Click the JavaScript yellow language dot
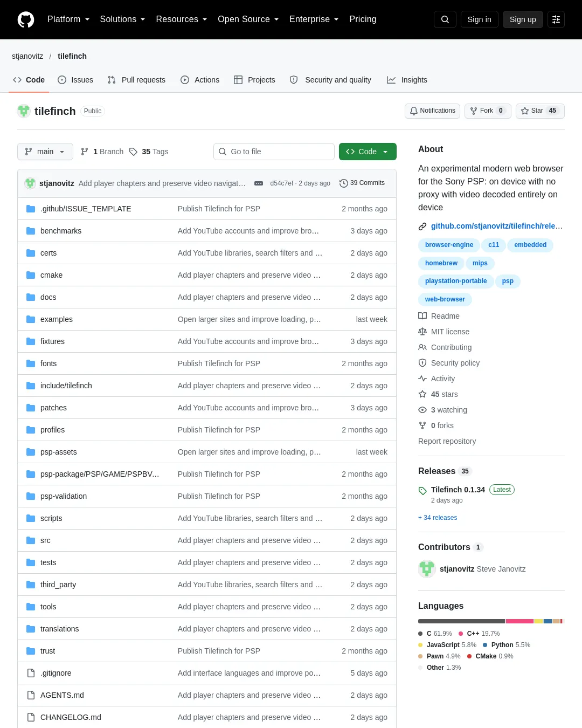 (420, 645)
